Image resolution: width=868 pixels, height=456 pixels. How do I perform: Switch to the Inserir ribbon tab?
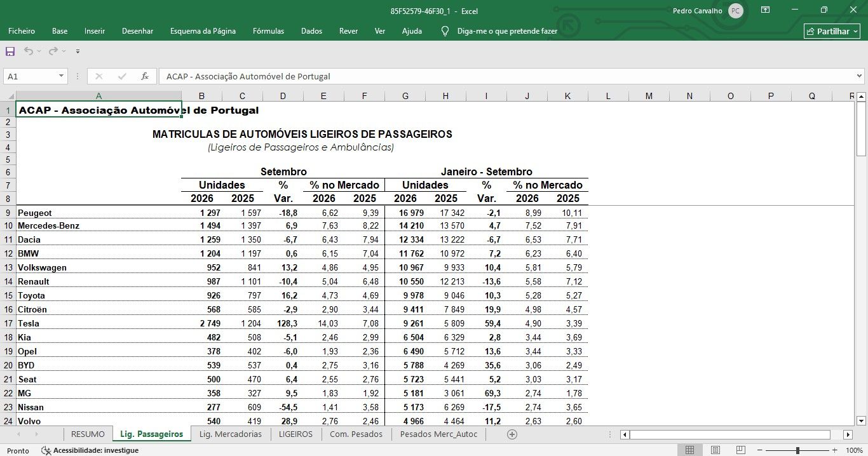click(x=95, y=31)
